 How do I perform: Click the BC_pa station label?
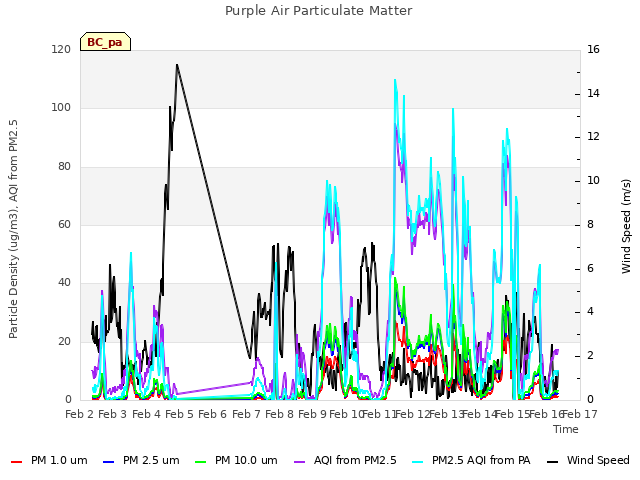tap(105, 42)
